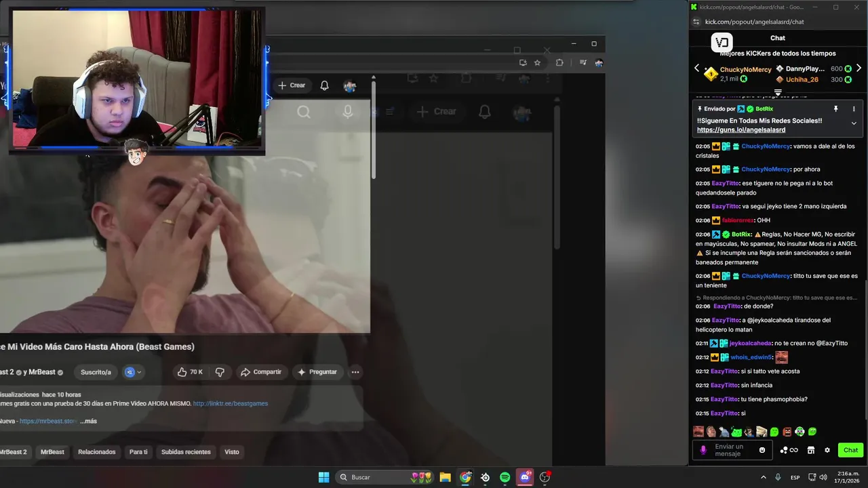Click the YouTube page vertical scrollbar
The image size is (868, 488).
[x=373, y=129]
